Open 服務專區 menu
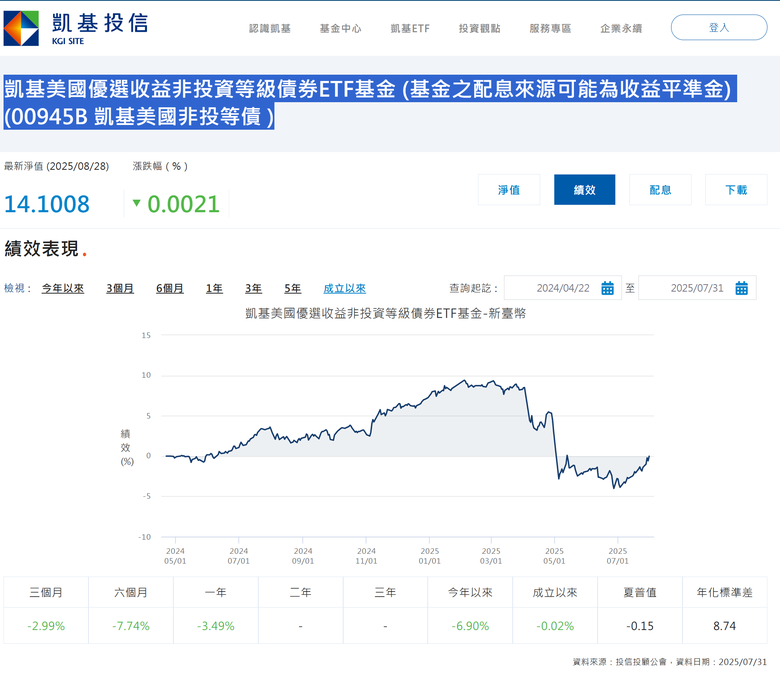Screen dimensions: 780x676 550,28
